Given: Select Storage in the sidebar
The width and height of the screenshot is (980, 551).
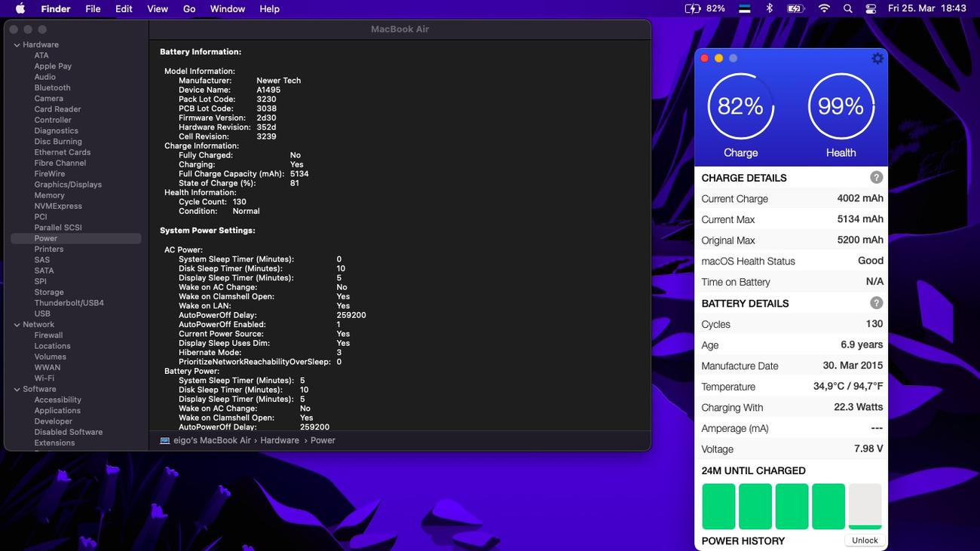Looking at the screenshot, I should click(48, 292).
